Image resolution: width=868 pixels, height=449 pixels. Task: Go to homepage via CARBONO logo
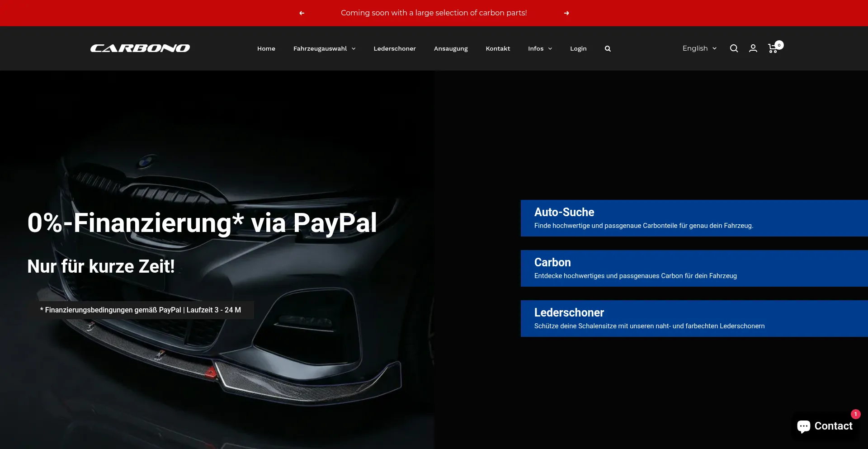(x=140, y=48)
